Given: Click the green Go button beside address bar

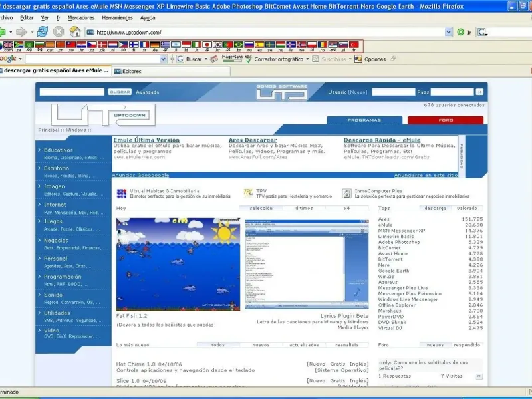Looking at the screenshot, I should (460, 32).
